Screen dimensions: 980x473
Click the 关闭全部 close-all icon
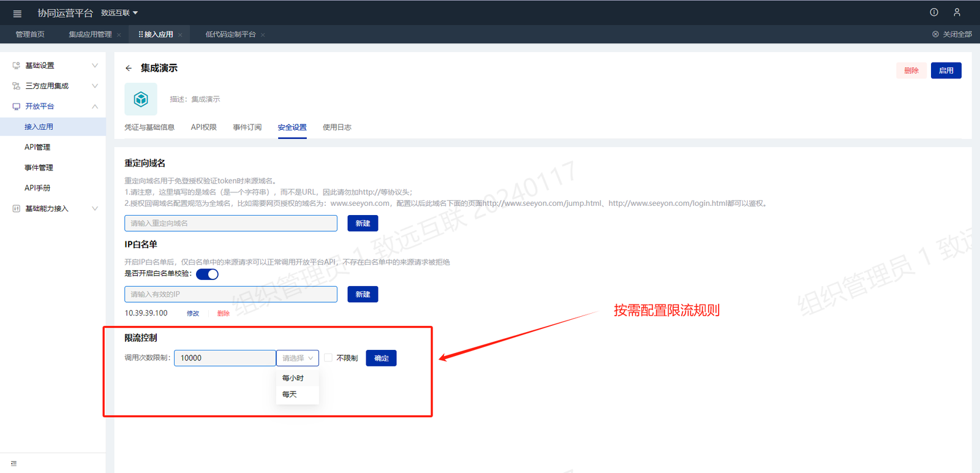[x=935, y=34]
